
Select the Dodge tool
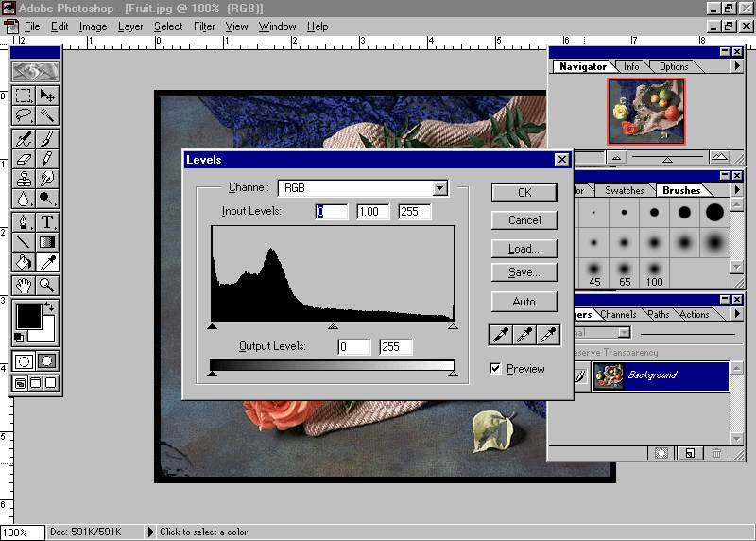[x=46, y=199]
